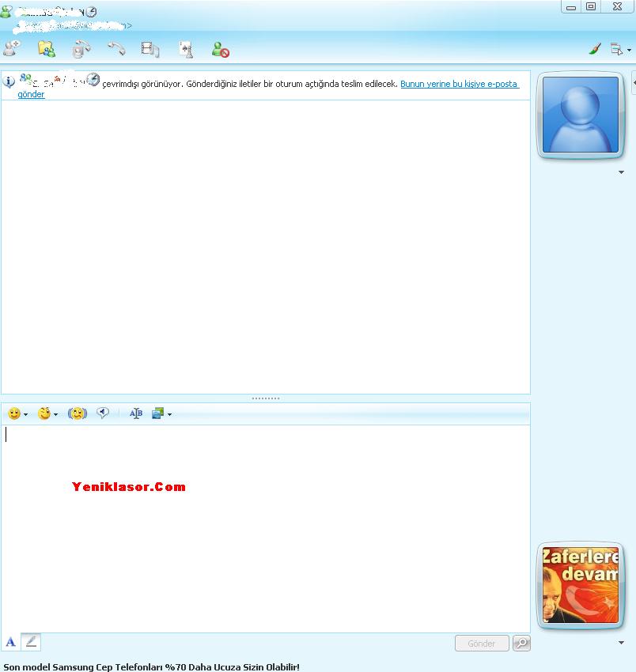Viewport: 636px width, 672px height.
Task: Open the media sharing activities icon
Action: click(x=150, y=49)
